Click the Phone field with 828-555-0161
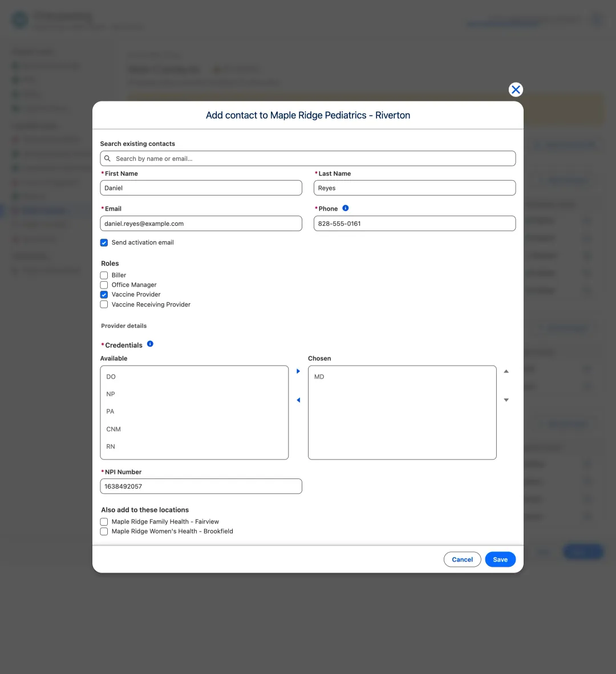This screenshot has height=674, width=616. pyautogui.click(x=415, y=224)
